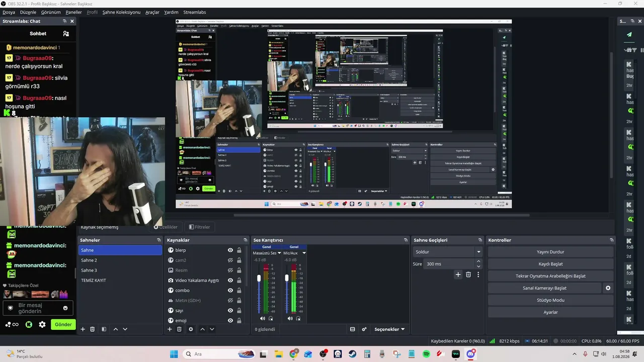Unlock the blerp source lock

point(239,250)
